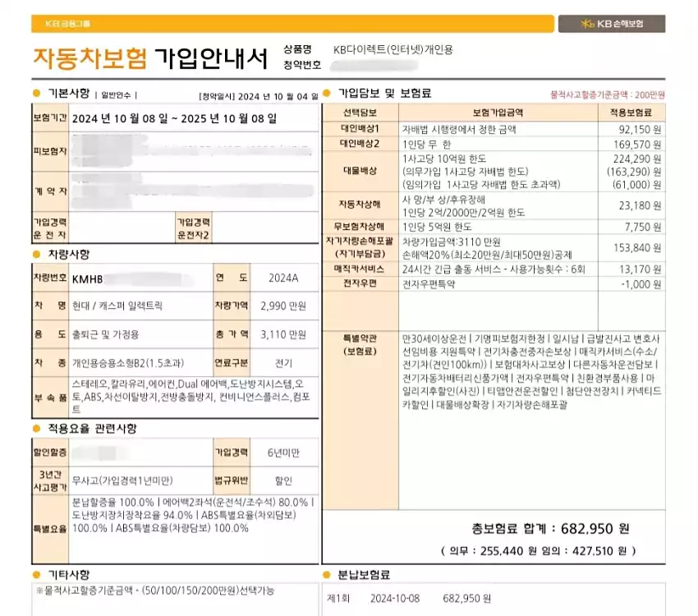
Task: Click 대물배상 premium 224,290 원
Action: pos(637,159)
